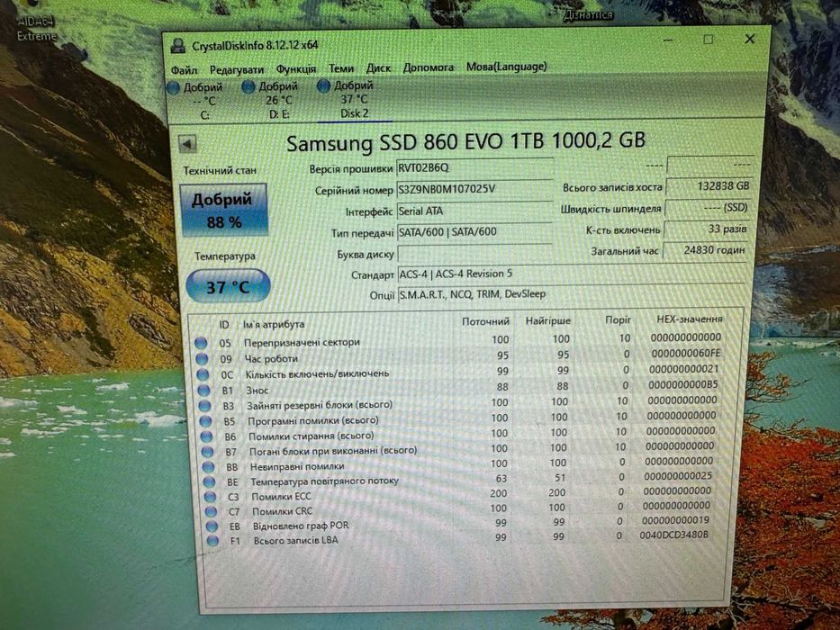Select the D: E: disk tab

coord(278,100)
